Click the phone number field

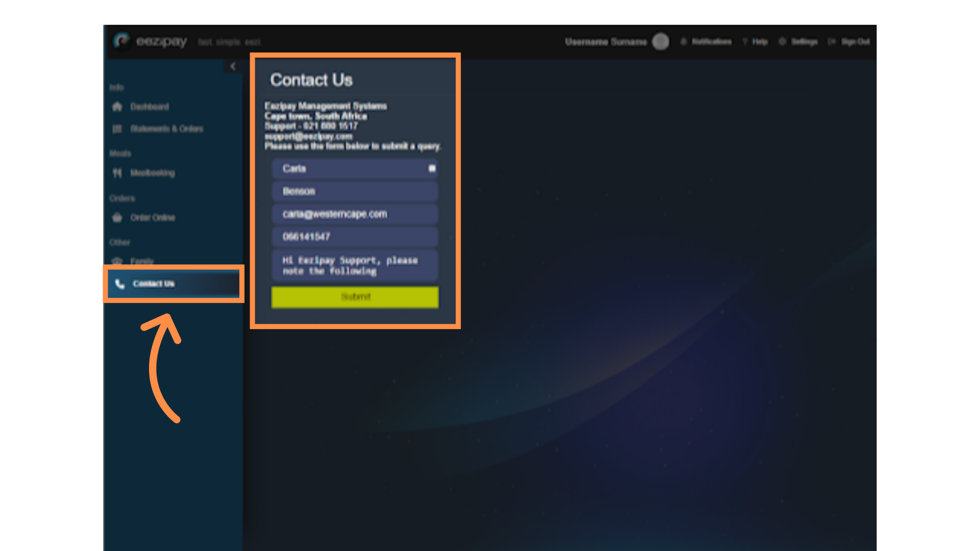pyautogui.click(x=355, y=237)
